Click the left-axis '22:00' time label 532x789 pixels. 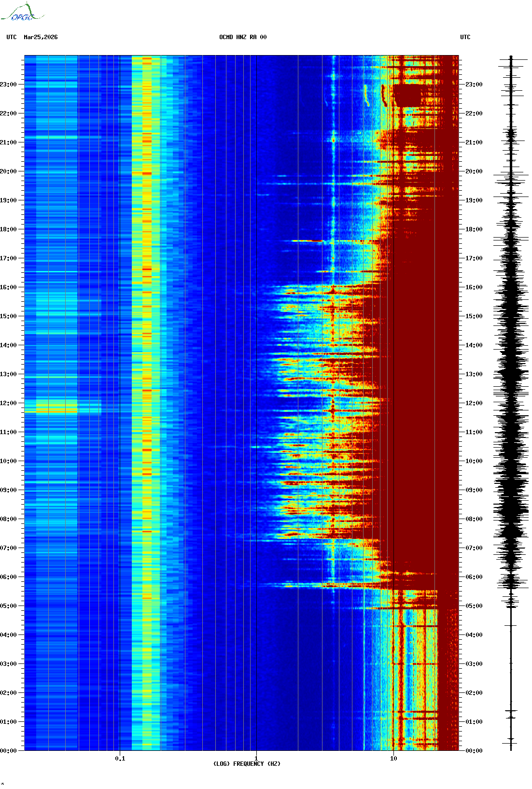tap(8, 113)
